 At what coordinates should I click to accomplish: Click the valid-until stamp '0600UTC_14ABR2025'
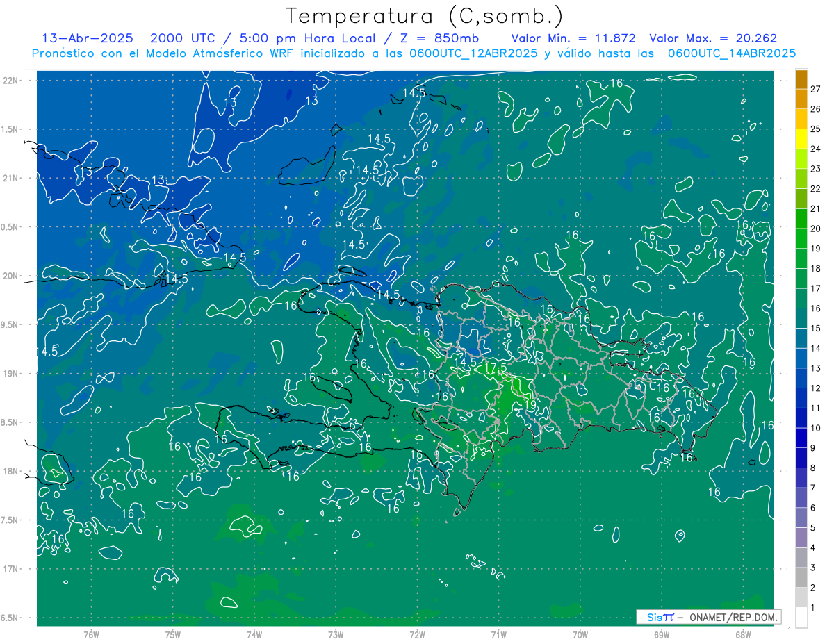coord(732,53)
